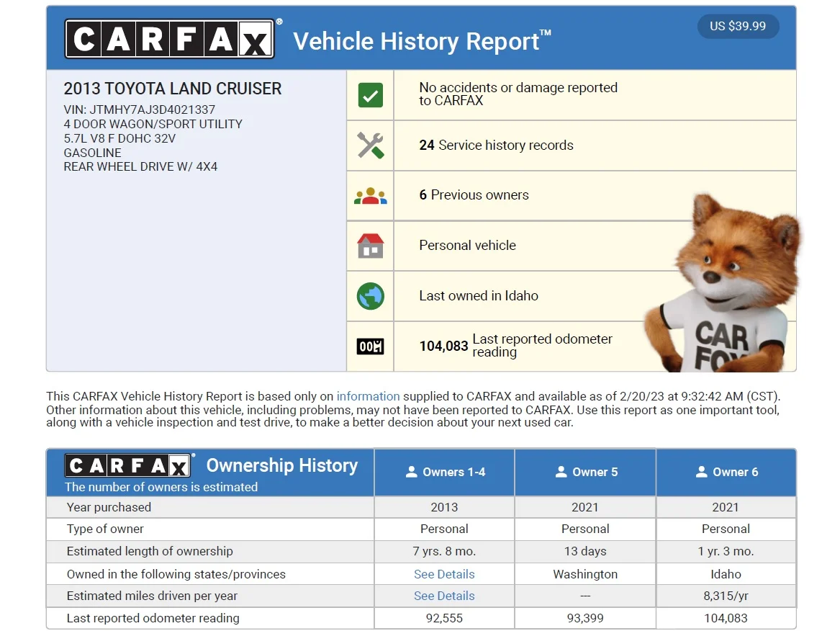The image size is (840, 631).
Task: Click the Car Fox mascot image
Action: coord(722,283)
